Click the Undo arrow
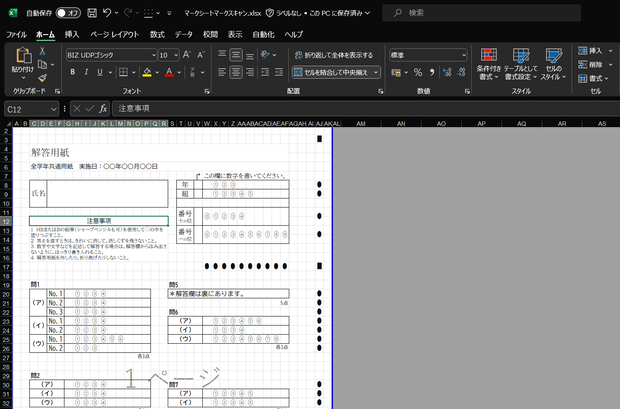 click(x=106, y=13)
